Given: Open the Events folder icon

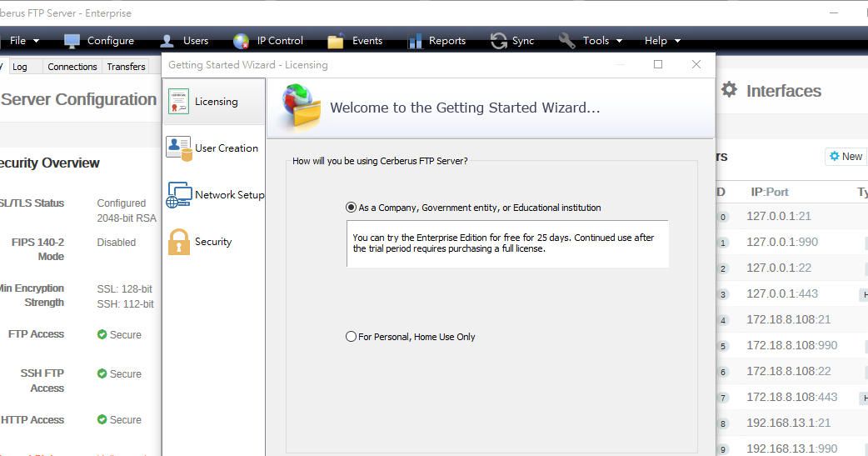Looking at the screenshot, I should [x=336, y=41].
